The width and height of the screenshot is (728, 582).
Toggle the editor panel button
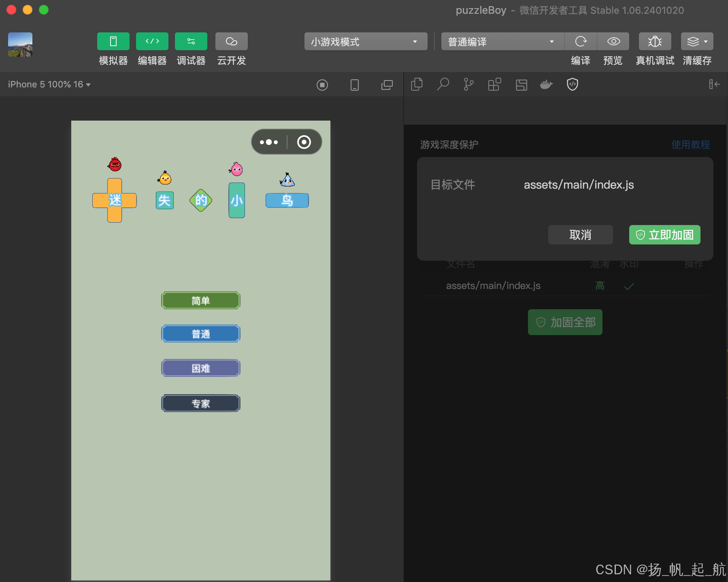152,41
